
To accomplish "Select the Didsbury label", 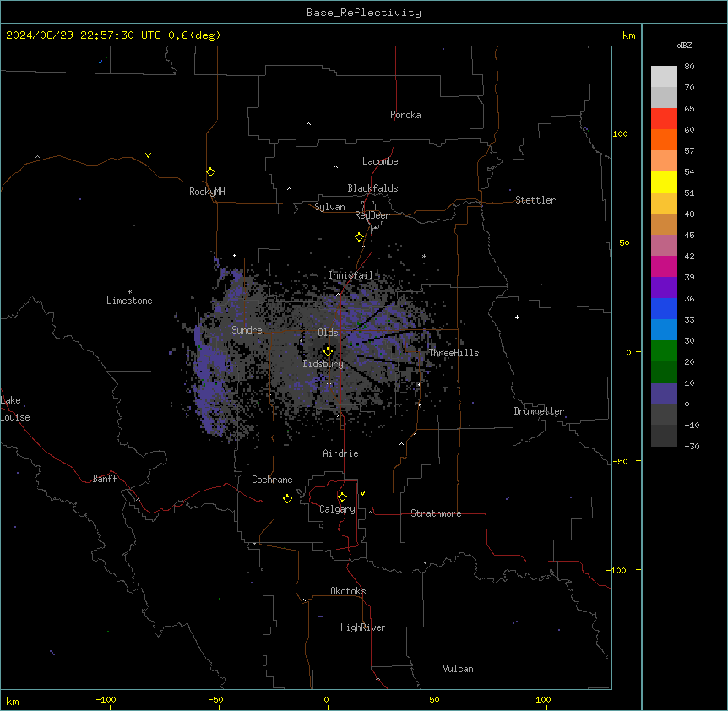I will (x=323, y=364).
